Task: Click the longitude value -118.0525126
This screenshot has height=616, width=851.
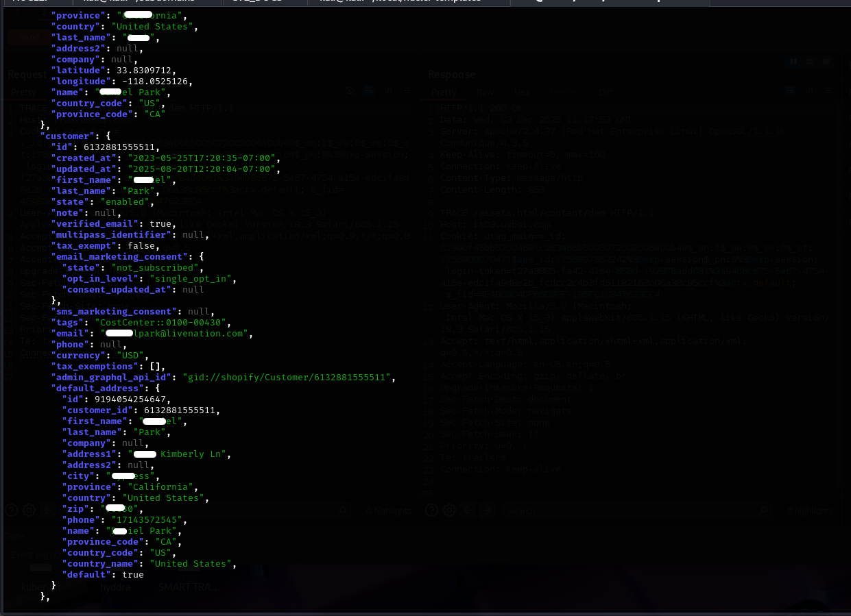Action: 156,81
